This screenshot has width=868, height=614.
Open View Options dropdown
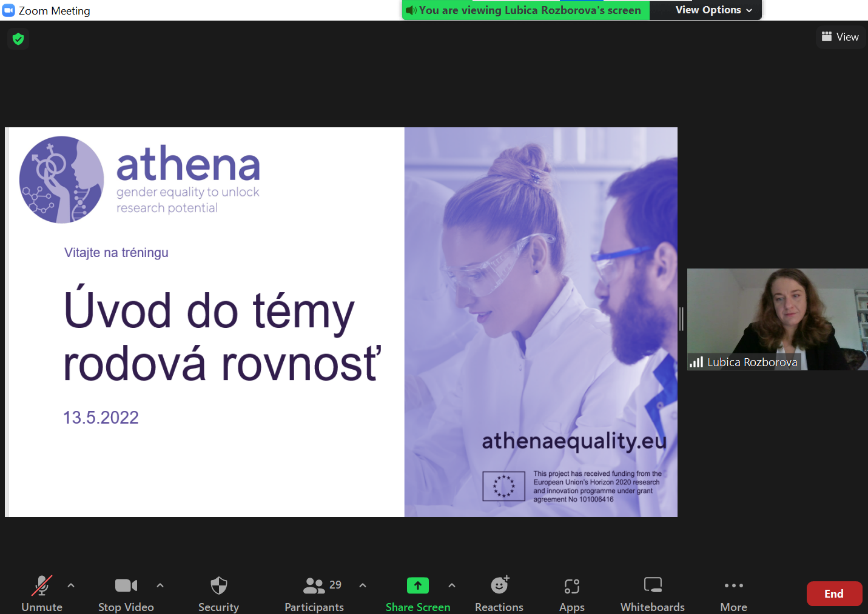[x=714, y=10]
